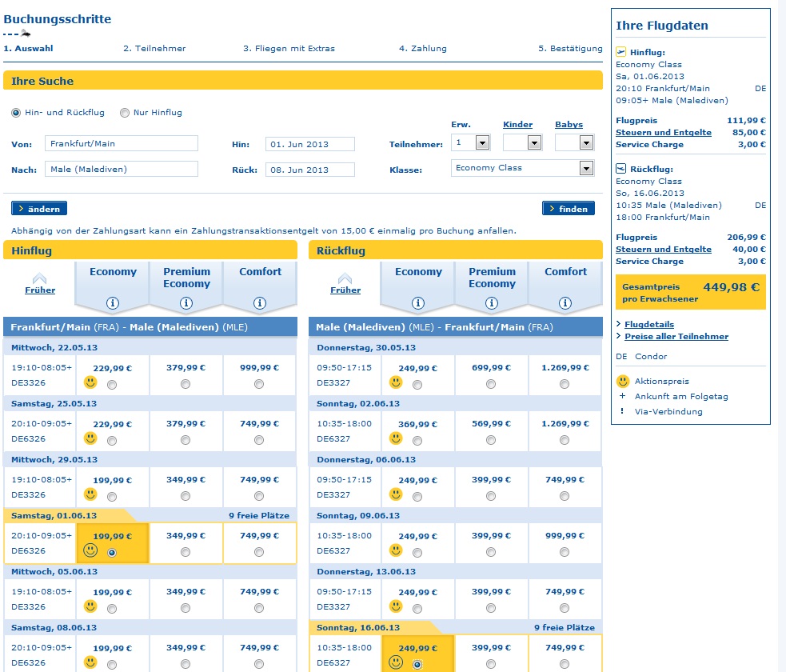
Task: Click the up arrow above Hinflug Früher
Action: point(40,278)
